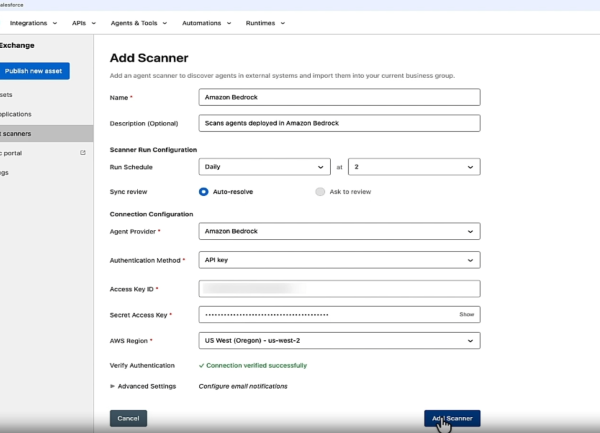Open the APIs menu
The image size is (600, 433).
pos(84,23)
